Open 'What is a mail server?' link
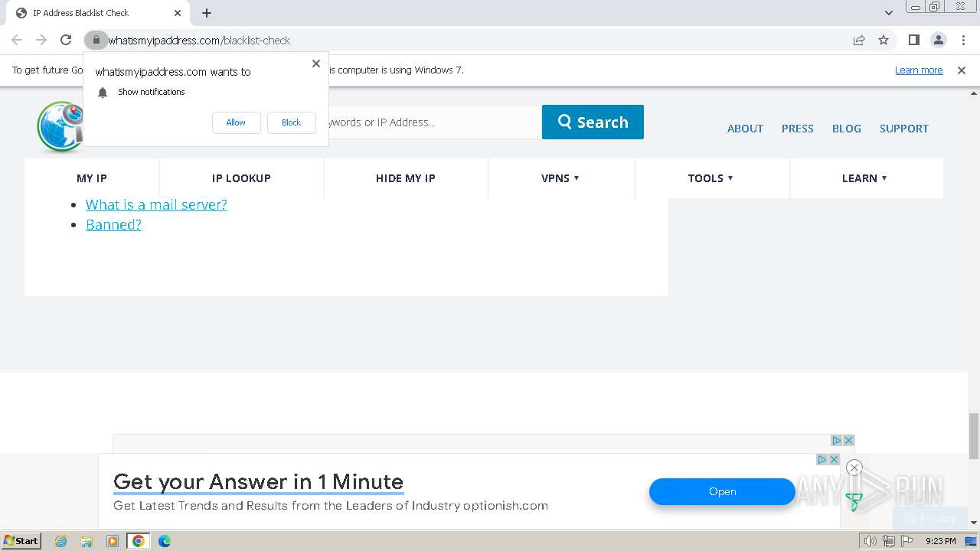Image resolution: width=980 pixels, height=551 pixels. tap(156, 204)
